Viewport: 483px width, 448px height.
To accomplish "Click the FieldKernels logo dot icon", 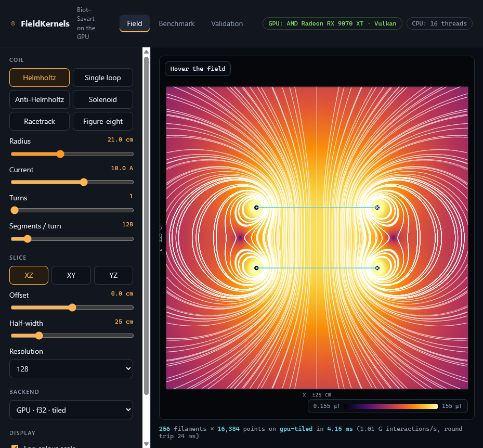I will point(13,23).
